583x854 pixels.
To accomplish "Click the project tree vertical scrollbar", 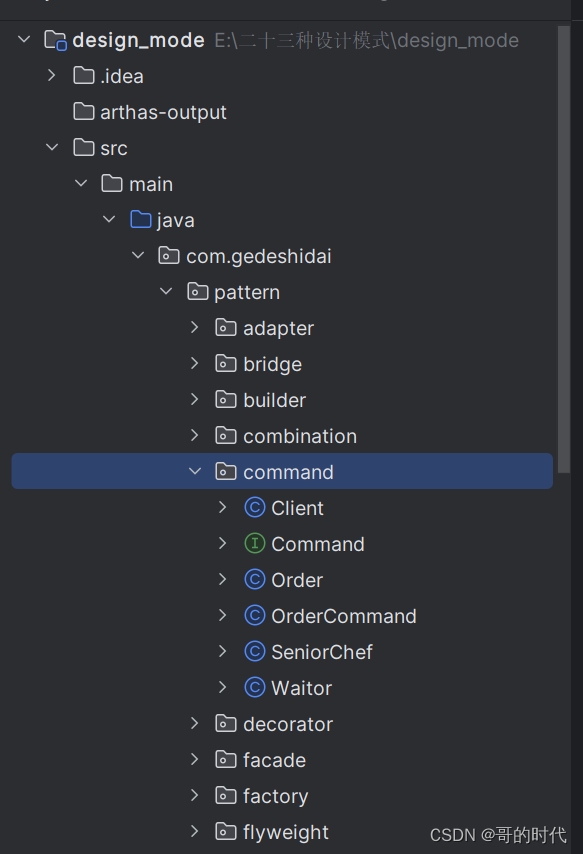I will pos(564,249).
